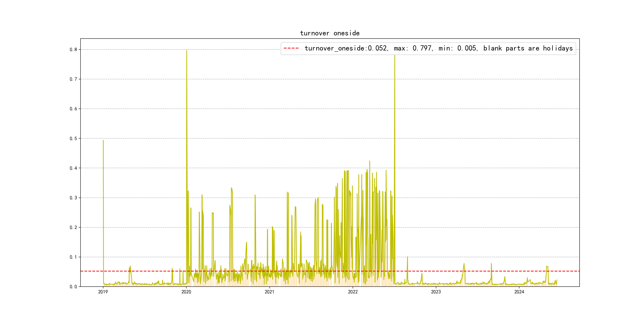Click the 0.1 y-axis tick label
Screen dimensions: 644x322
[73, 257]
